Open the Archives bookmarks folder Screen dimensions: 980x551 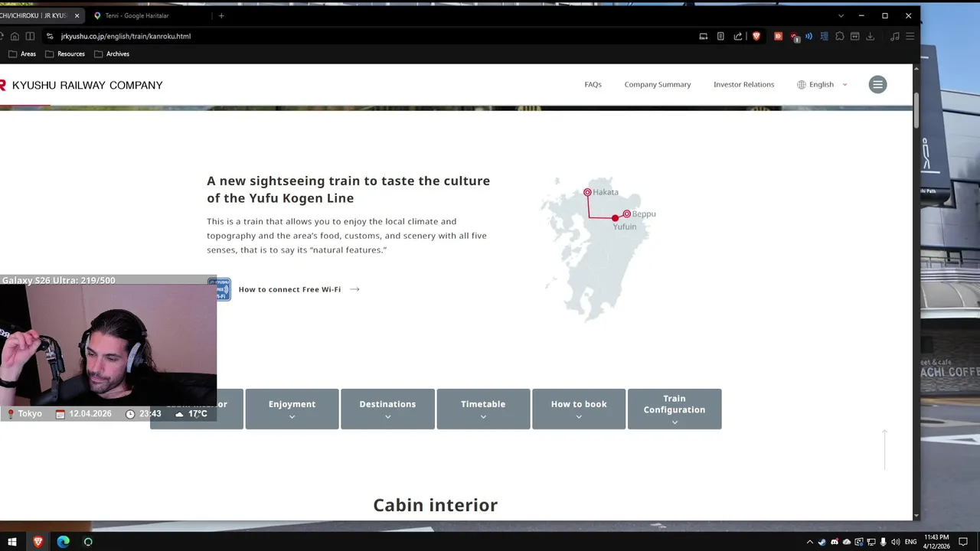pos(112,54)
